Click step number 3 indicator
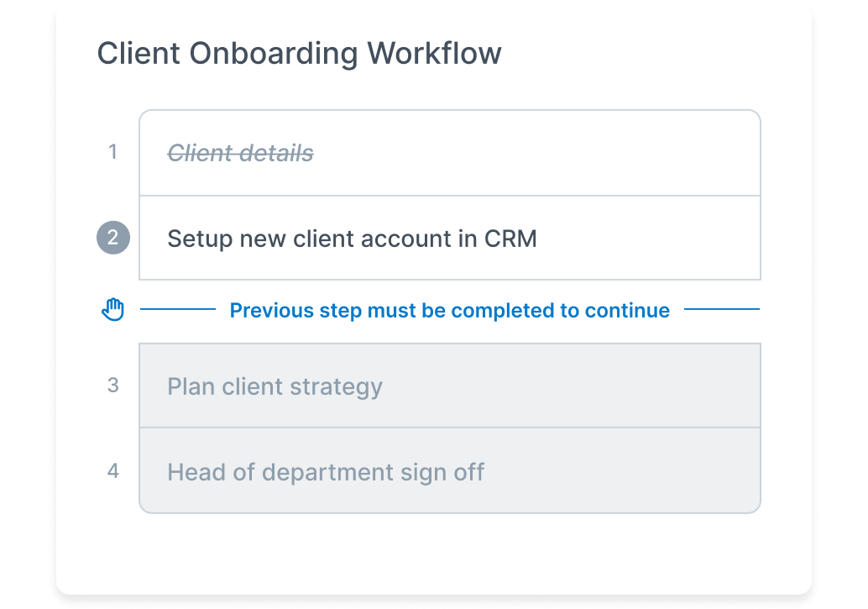 113,385
